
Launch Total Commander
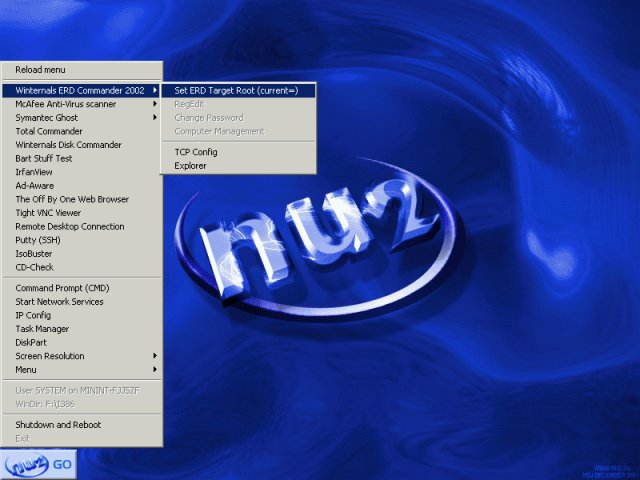[x=82, y=131]
